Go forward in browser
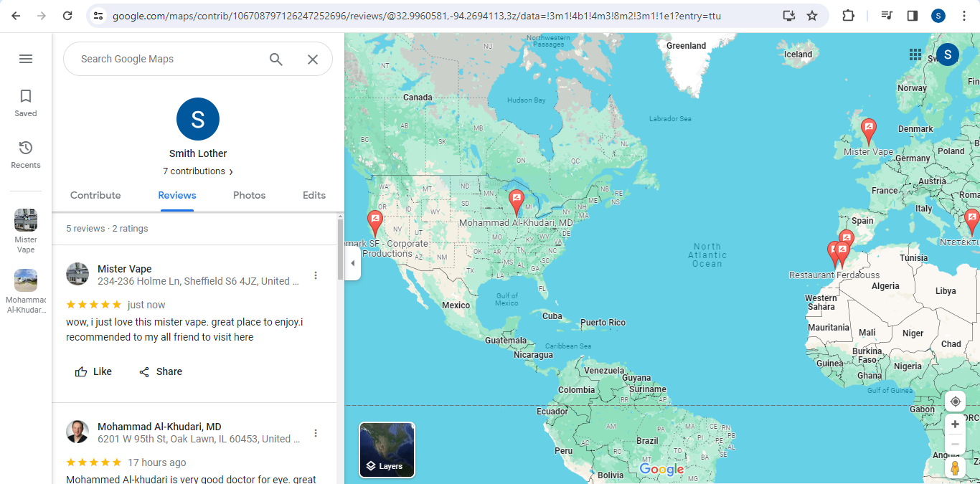This screenshot has height=484, width=980. tap(42, 16)
